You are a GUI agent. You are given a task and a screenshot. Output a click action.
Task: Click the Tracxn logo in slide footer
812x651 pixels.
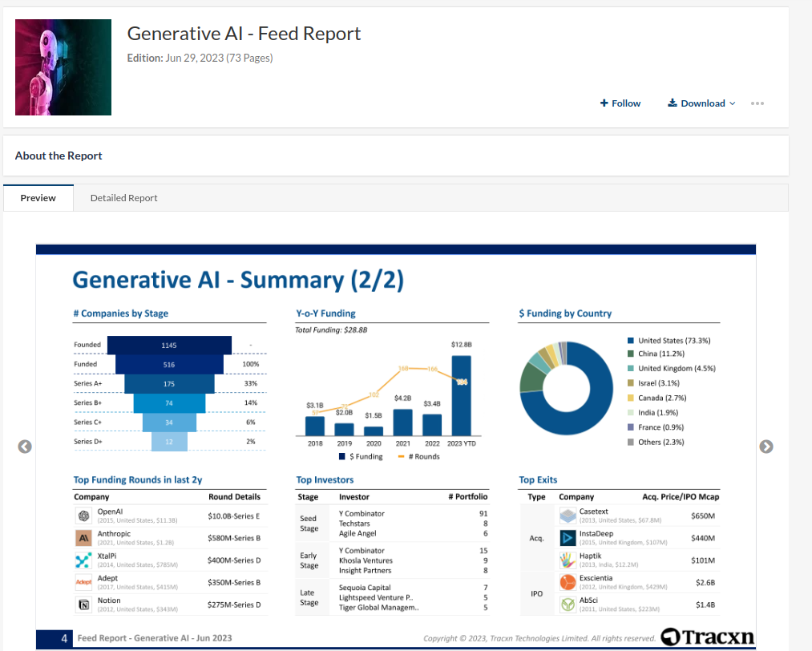pos(708,637)
